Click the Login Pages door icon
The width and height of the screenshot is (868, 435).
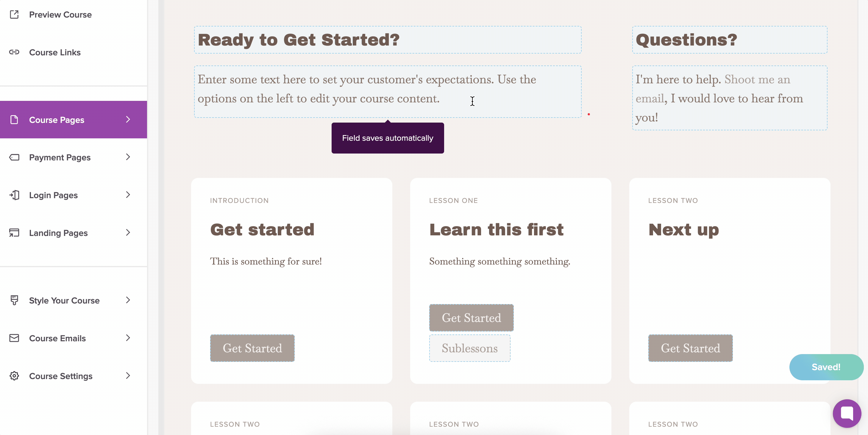[x=14, y=195]
